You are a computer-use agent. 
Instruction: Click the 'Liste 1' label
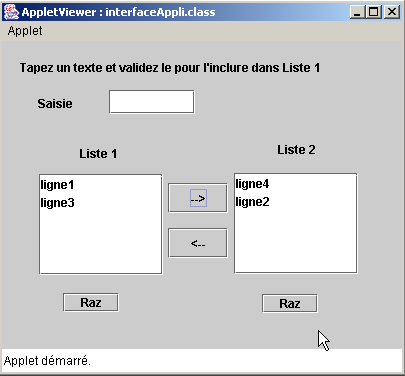click(x=98, y=154)
